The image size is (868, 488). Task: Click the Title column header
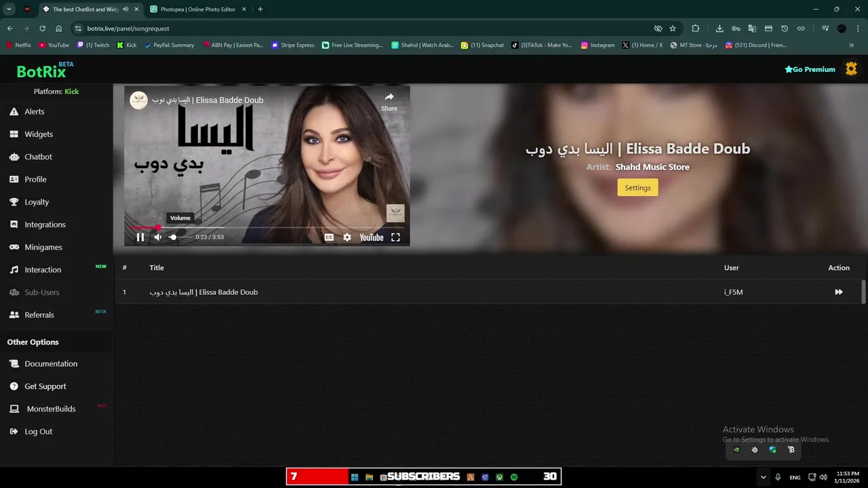(x=157, y=268)
